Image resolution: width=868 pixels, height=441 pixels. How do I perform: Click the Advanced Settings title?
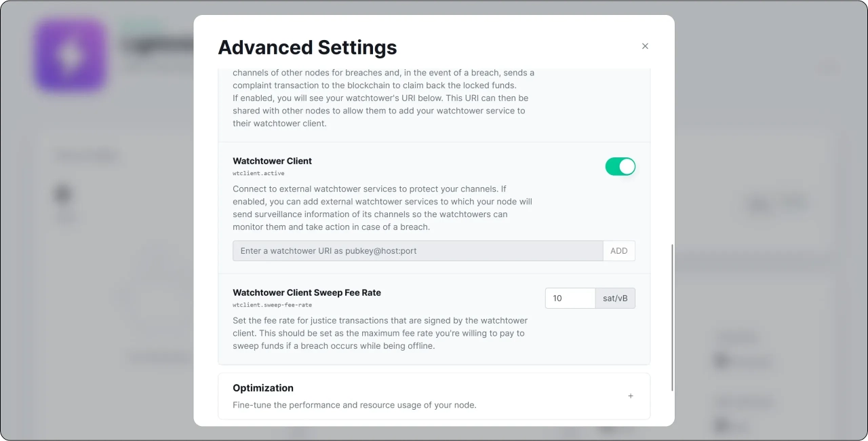tap(307, 47)
